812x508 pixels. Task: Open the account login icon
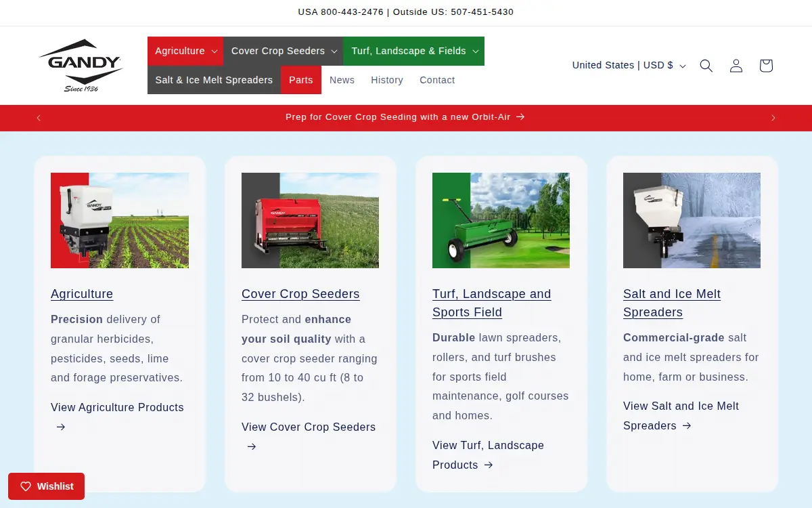point(736,66)
